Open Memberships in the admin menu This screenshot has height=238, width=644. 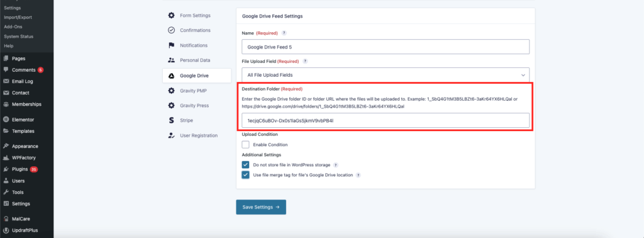point(26,105)
